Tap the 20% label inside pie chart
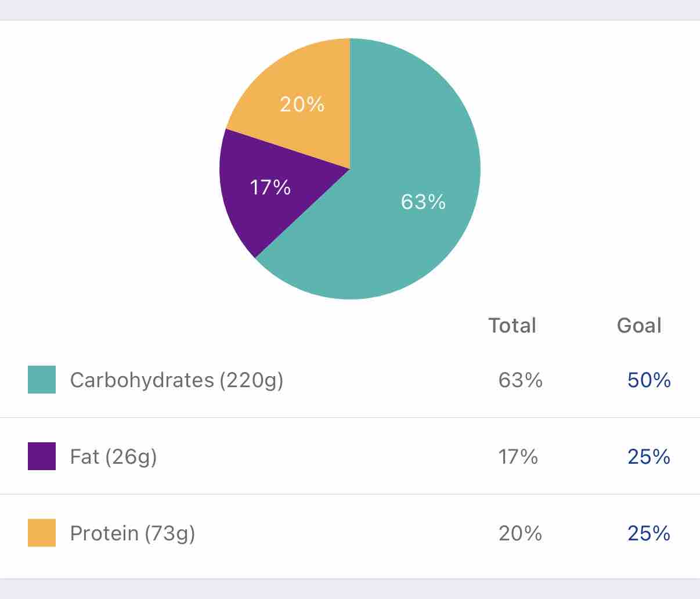 point(302,104)
